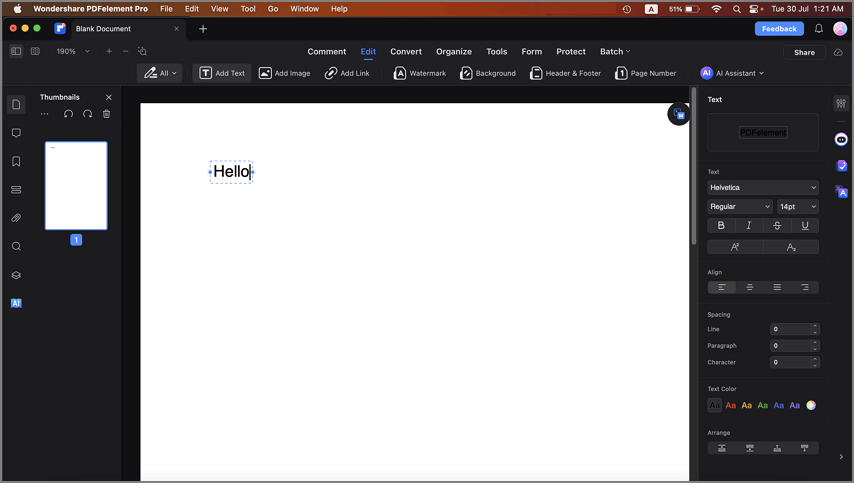This screenshot has width=854, height=483.
Task: Open the 14pt font size dropdown
Action: click(797, 206)
